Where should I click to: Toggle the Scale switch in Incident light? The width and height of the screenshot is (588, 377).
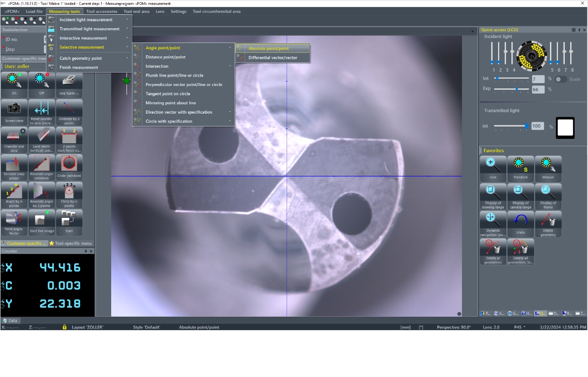click(561, 80)
